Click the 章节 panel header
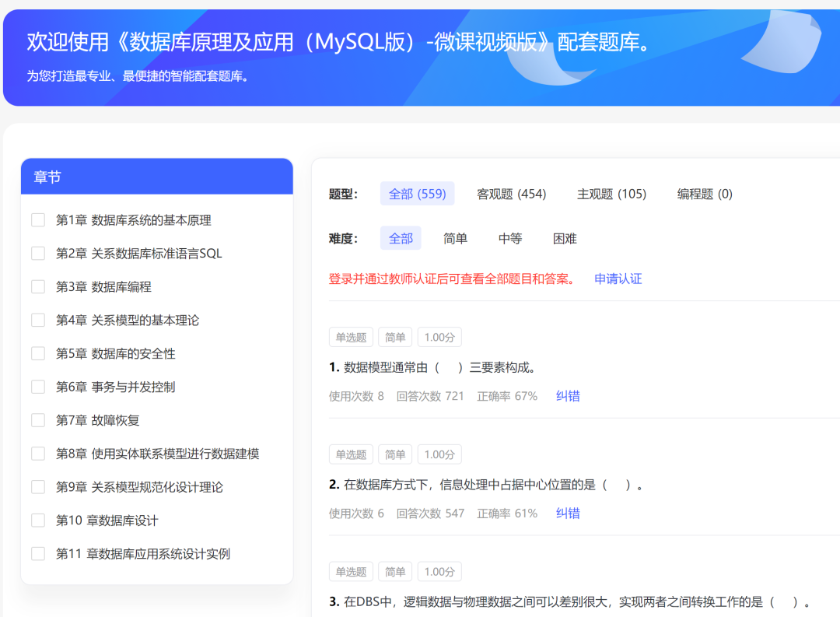840x617 pixels. pyautogui.click(x=157, y=177)
